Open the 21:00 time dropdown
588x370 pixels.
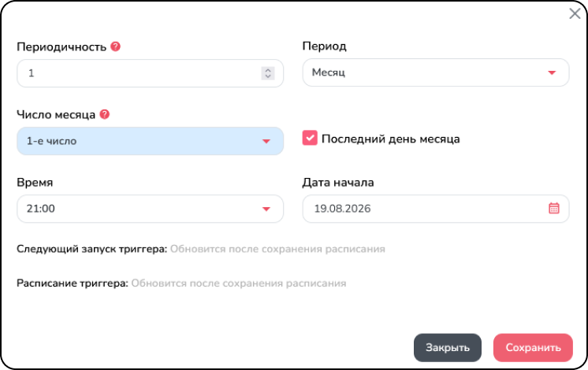click(x=150, y=209)
